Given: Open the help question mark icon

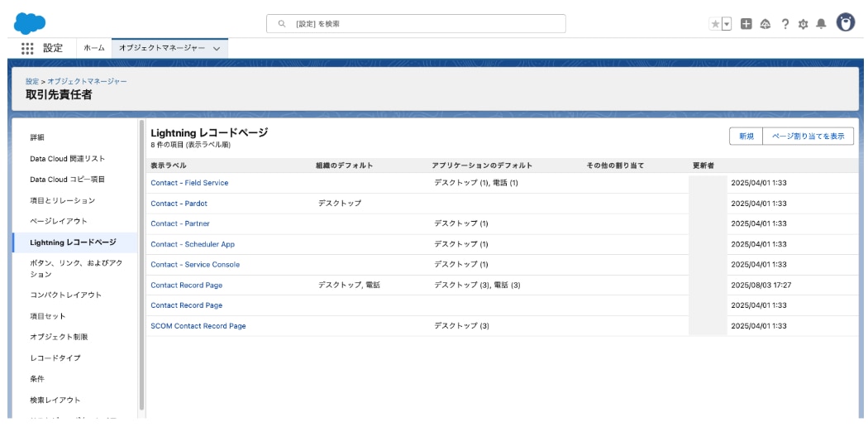Looking at the screenshot, I should 783,24.
